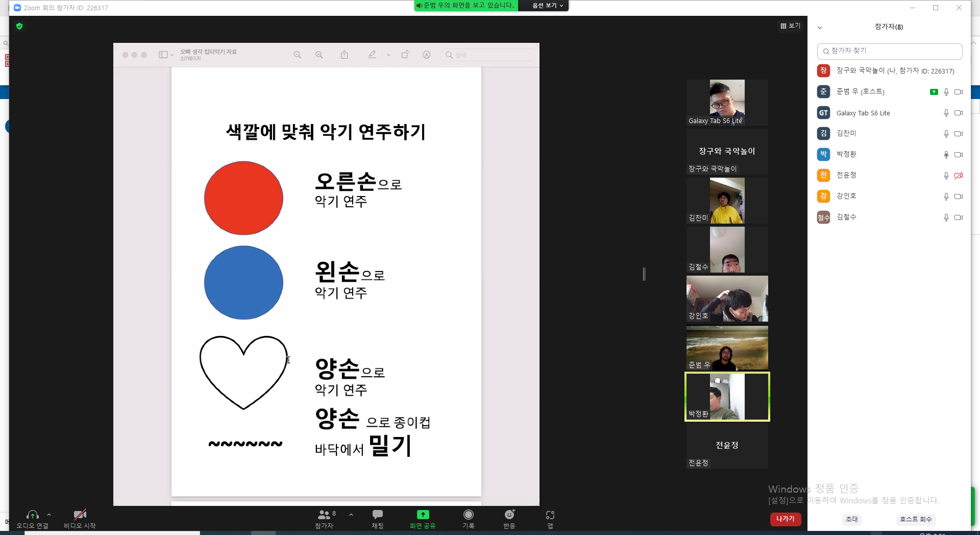Click Galaxy Tab S6 Lite microphone icon

click(x=946, y=113)
